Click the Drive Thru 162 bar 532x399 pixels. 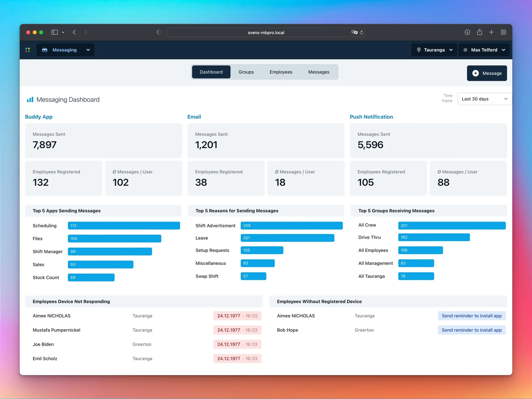[x=434, y=237]
